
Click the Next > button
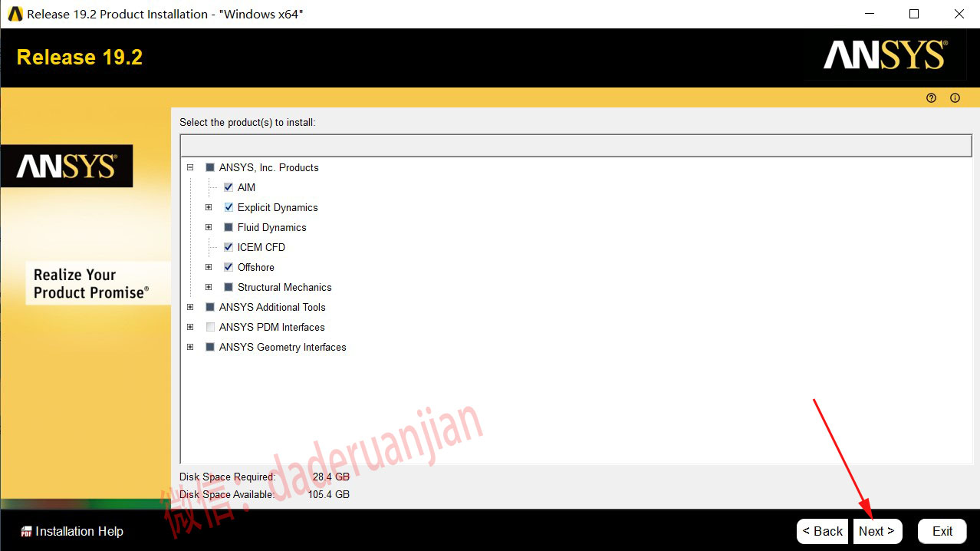pyautogui.click(x=877, y=531)
